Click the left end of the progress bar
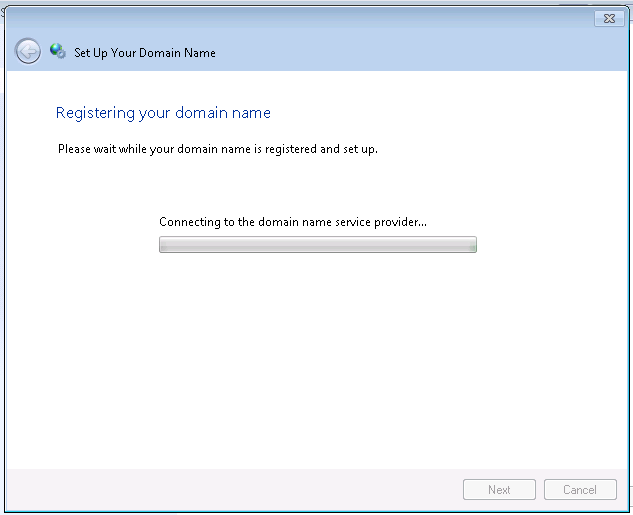 [165, 245]
